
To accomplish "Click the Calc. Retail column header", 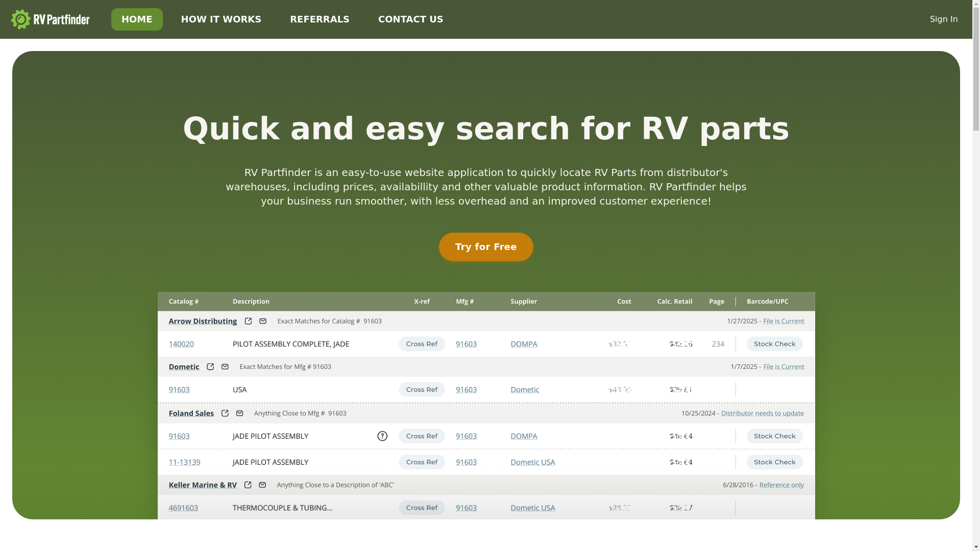I will (674, 302).
